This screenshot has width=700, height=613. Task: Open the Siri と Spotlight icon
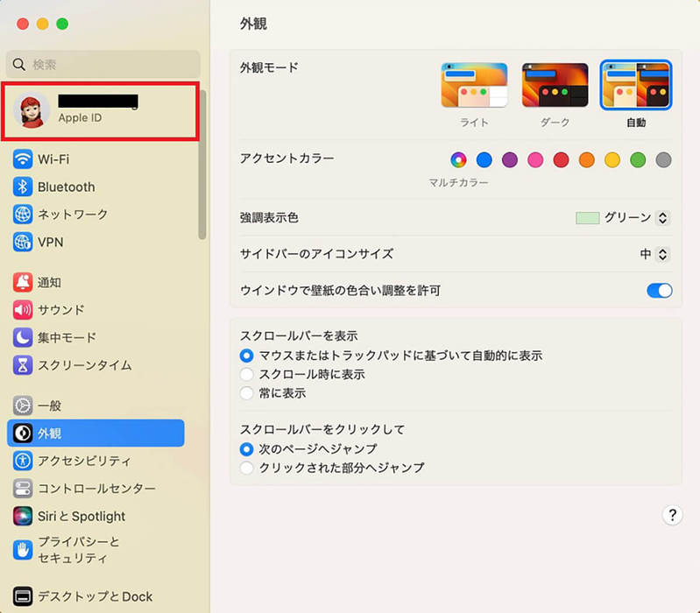[x=23, y=516]
